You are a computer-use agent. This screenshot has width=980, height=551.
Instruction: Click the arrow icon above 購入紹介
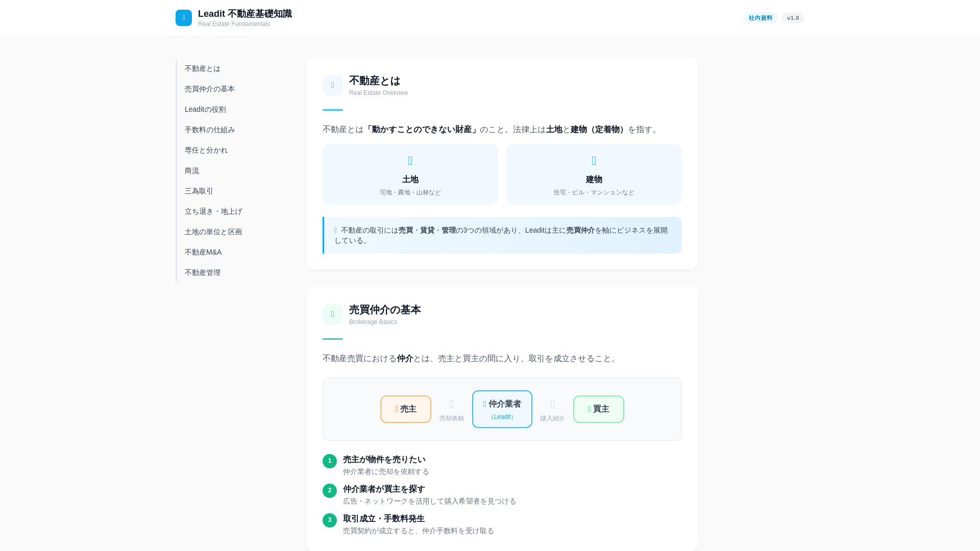553,404
